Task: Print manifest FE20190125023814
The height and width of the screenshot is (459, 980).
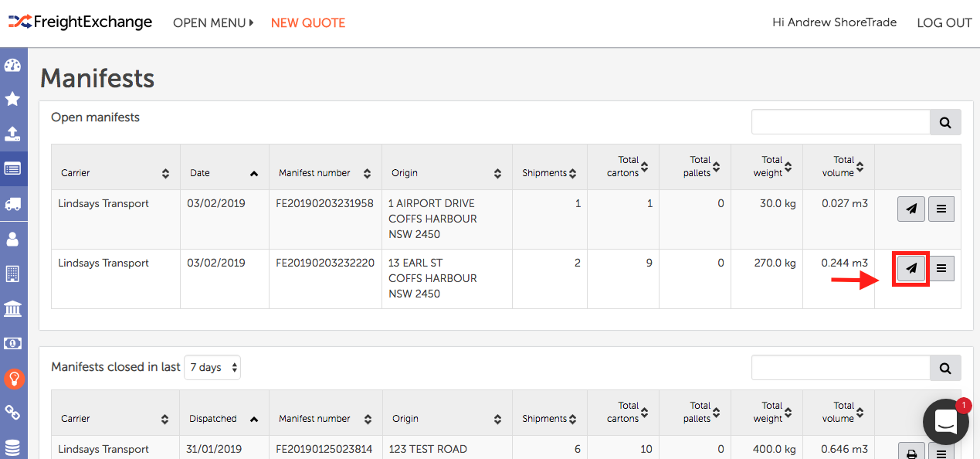Action: click(911, 451)
